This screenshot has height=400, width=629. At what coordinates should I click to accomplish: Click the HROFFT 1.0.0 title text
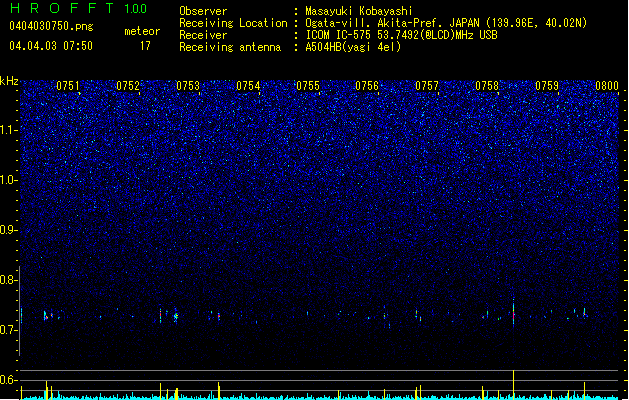[78, 8]
